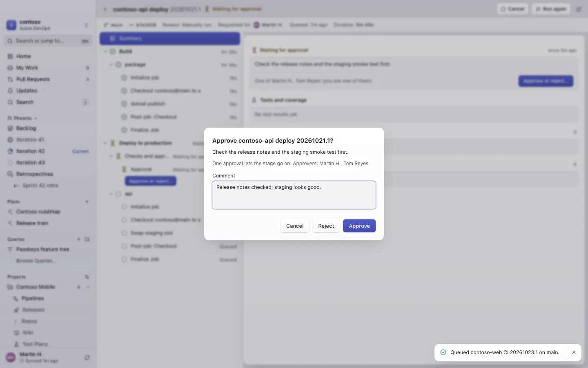Click the Approve button in the dialog

pyautogui.click(x=359, y=226)
